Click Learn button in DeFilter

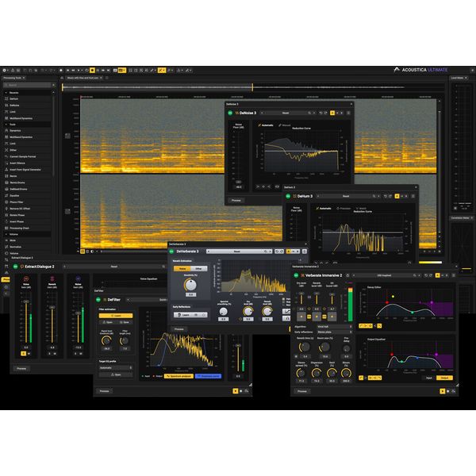pyautogui.click(x=116, y=316)
